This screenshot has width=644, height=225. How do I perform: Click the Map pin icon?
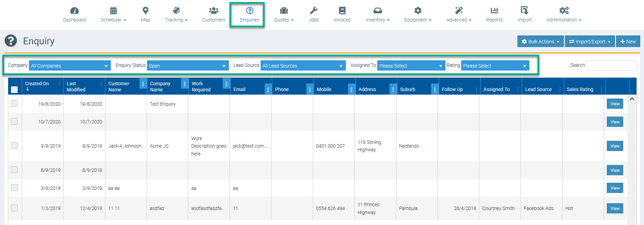145,11
